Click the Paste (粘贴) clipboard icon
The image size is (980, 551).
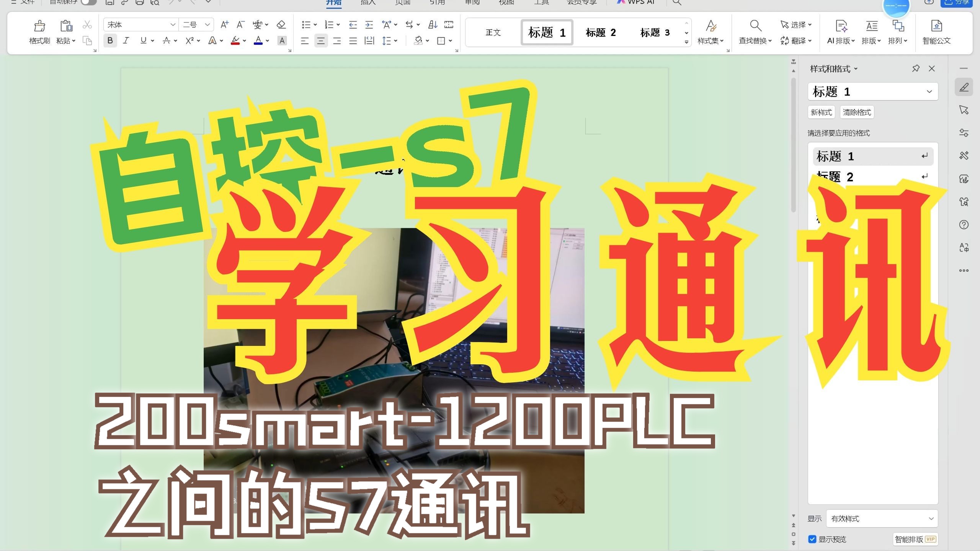pyautogui.click(x=66, y=26)
